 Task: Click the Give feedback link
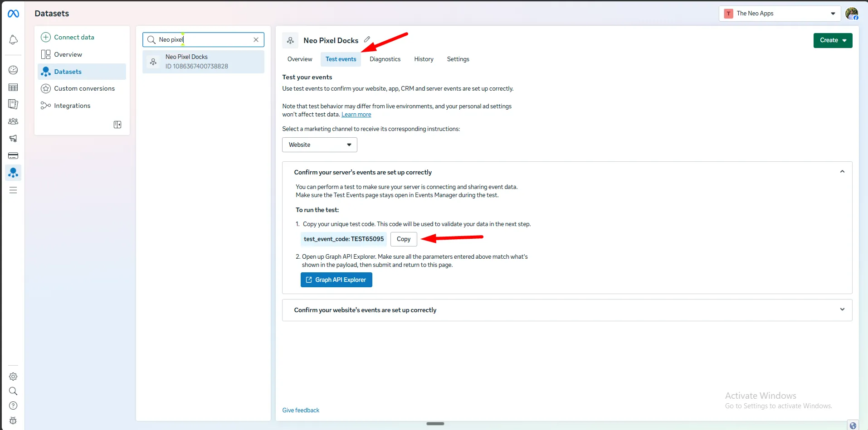point(301,411)
